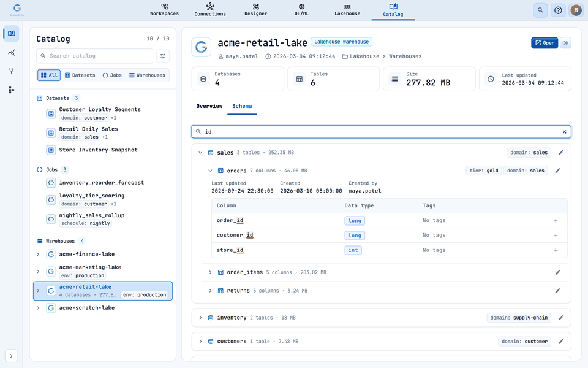Edit the orders table with pencil icon
Image resolution: width=588 pixels, height=368 pixels.
point(557,171)
